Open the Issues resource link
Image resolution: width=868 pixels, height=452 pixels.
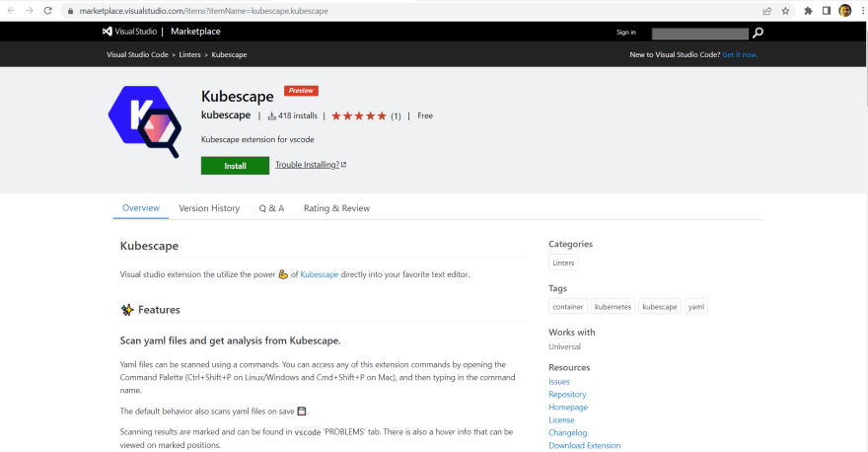click(x=559, y=382)
